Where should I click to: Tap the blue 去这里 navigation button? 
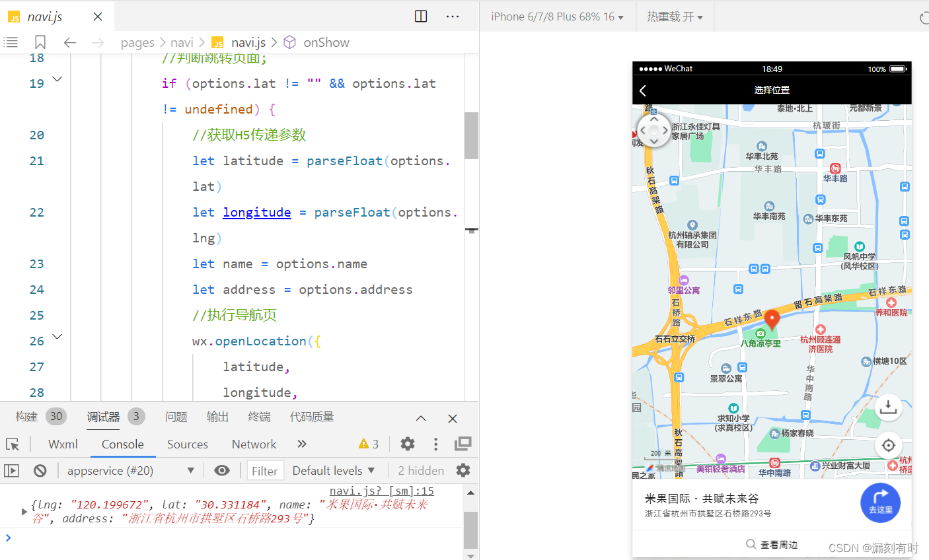(x=880, y=503)
